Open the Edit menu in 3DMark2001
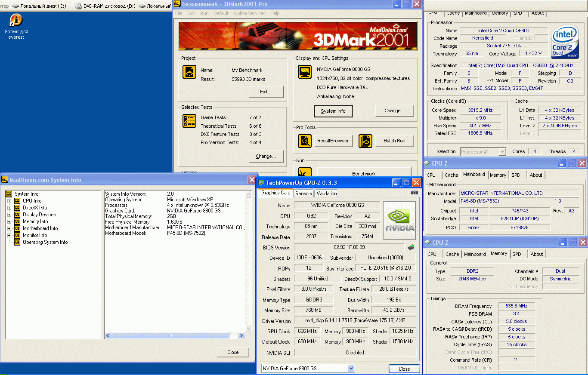This screenshot has height=375, width=588. (x=191, y=13)
